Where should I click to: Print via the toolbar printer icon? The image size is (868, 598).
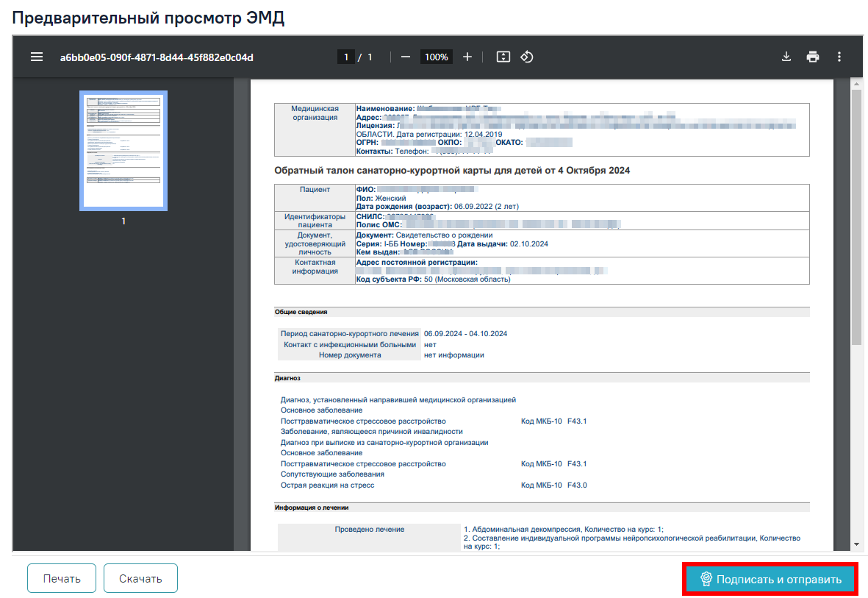[x=813, y=57]
